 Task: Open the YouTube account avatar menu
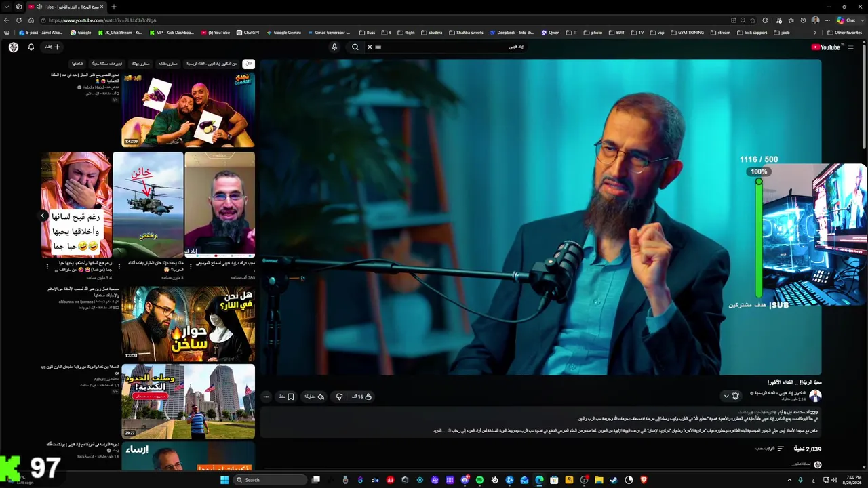point(14,47)
